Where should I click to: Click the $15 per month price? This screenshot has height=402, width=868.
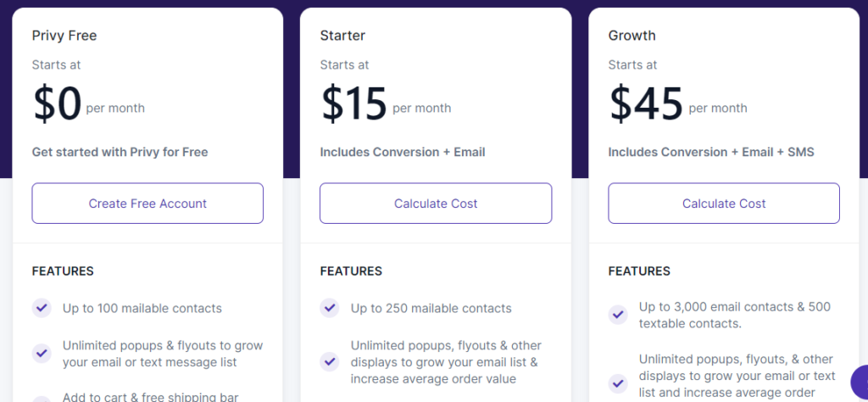tap(386, 104)
